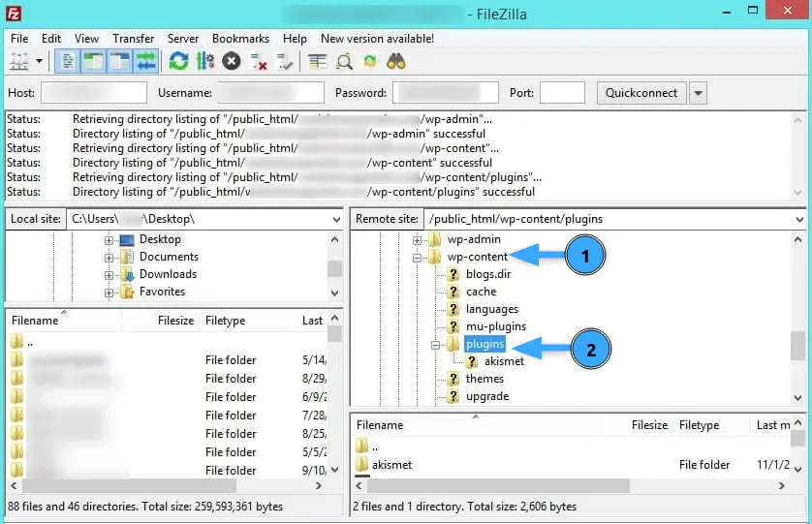Disconnect from the current server
The height and width of the screenshot is (524, 812).
click(258, 62)
